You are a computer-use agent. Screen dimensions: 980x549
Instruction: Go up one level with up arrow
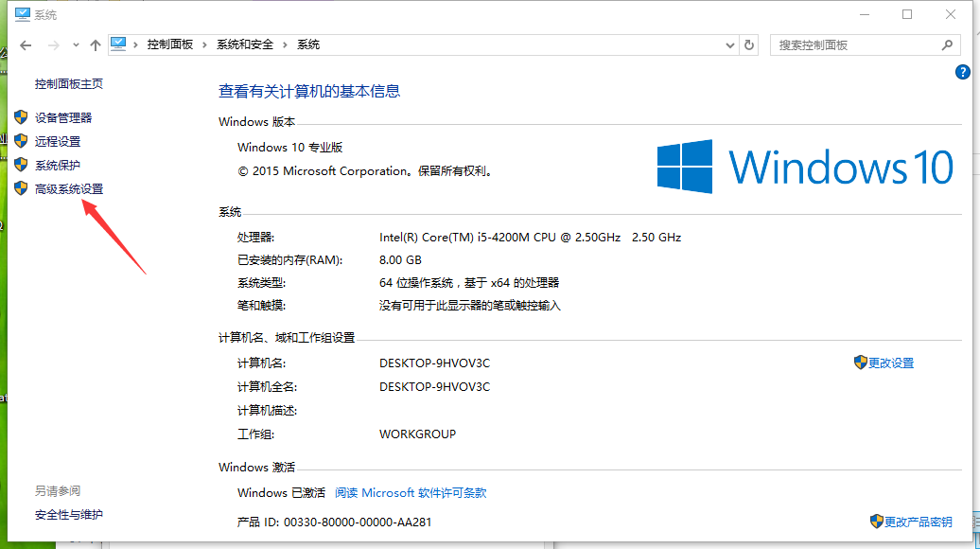click(95, 45)
